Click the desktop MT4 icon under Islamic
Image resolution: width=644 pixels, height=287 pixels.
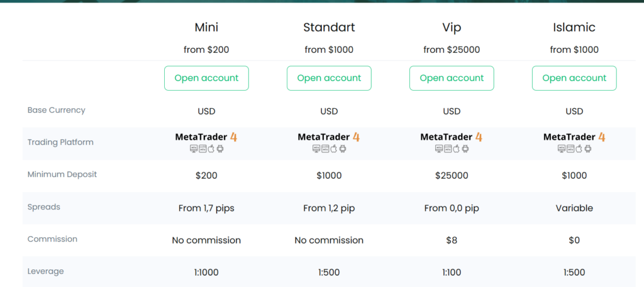[x=562, y=149]
